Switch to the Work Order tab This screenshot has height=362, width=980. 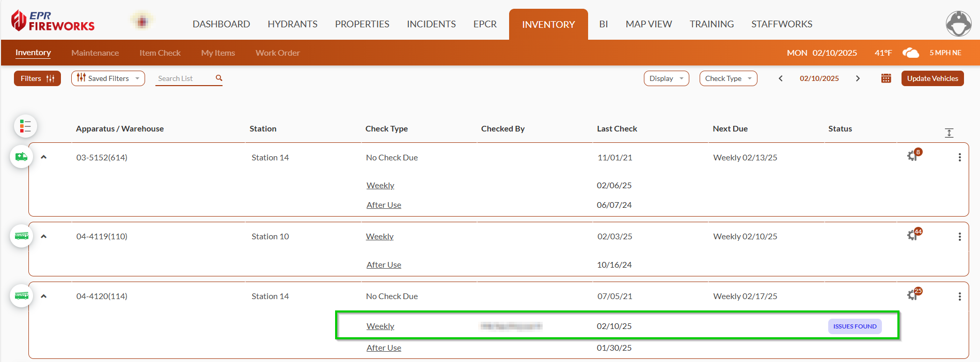[x=277, y=53]
